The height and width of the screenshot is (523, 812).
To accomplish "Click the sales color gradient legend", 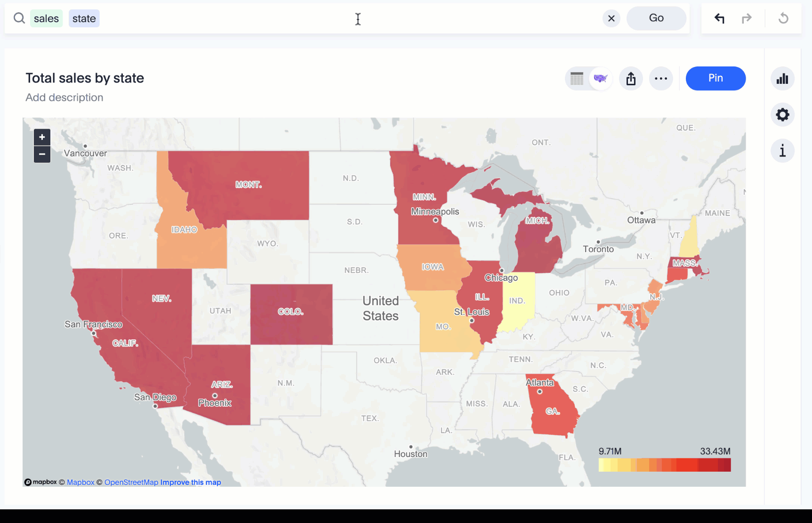I will [x=664, y=465].
